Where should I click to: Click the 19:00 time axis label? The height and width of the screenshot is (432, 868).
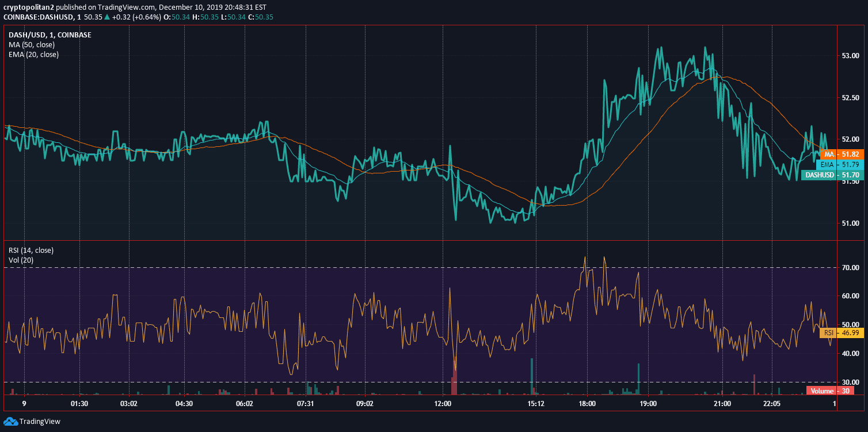coord(648,404)
